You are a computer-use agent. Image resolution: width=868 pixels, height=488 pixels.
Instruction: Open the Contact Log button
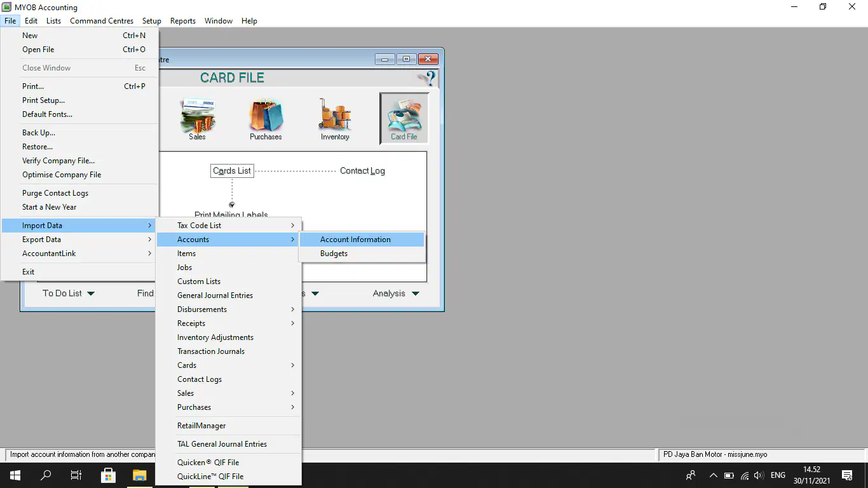tap(362, 171)
